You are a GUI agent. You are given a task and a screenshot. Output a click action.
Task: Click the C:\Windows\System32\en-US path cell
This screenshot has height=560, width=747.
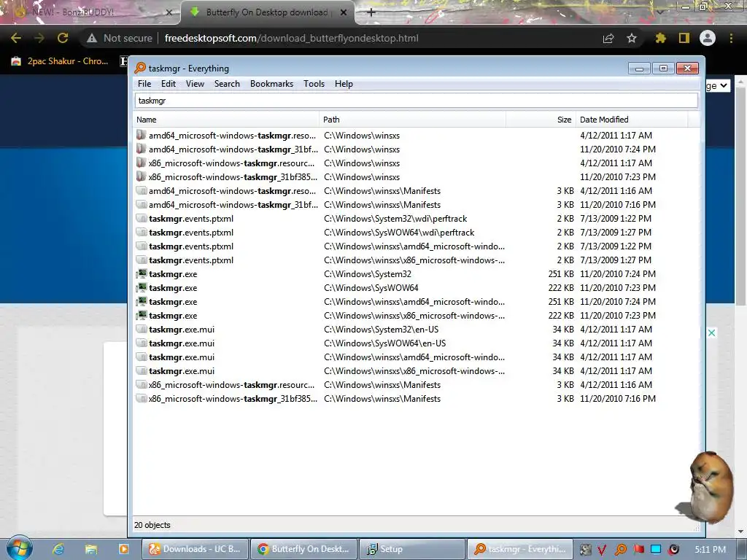tap(381, 329)
